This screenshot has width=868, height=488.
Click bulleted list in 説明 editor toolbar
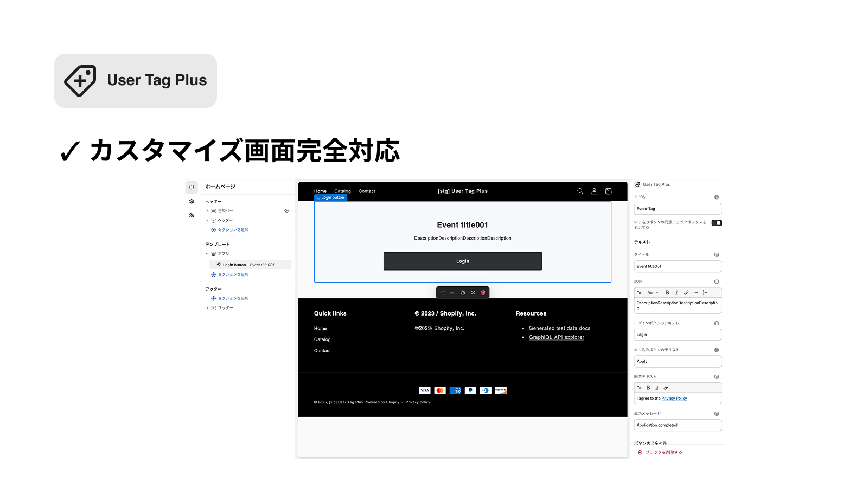(696, 293)
